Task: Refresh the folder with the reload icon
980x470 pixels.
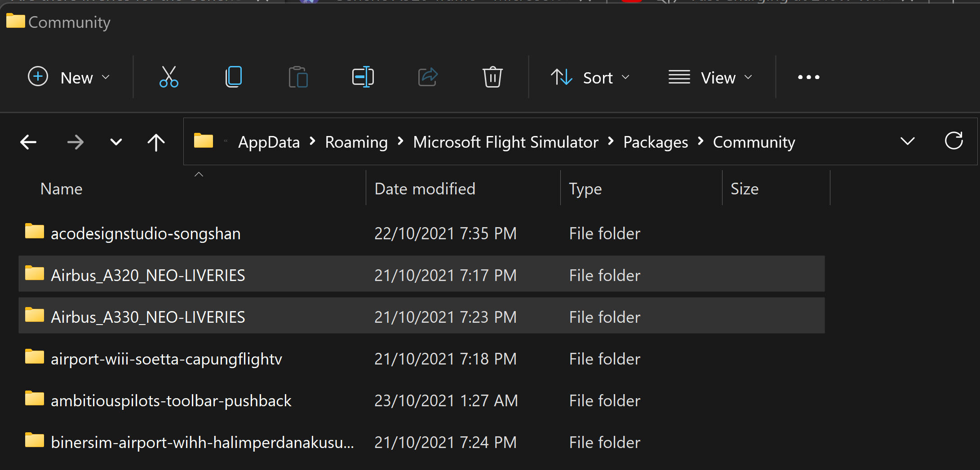Action: pos(953,141)
